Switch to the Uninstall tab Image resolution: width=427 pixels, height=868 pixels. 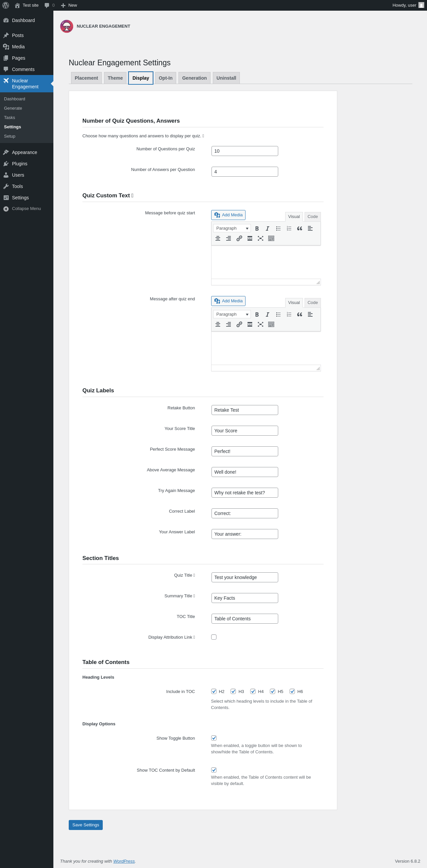(x=226, y=78)
